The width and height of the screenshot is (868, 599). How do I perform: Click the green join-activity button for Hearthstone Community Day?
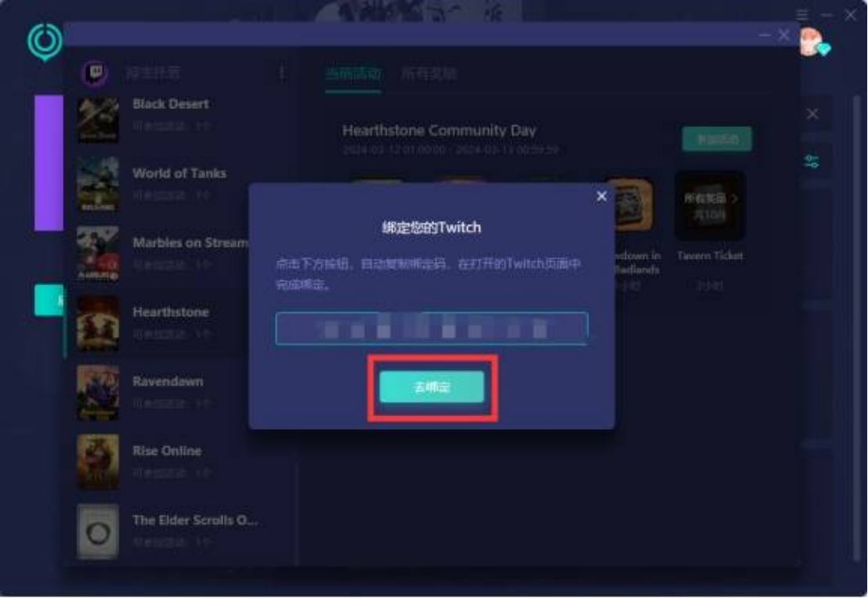pos(717,139)
